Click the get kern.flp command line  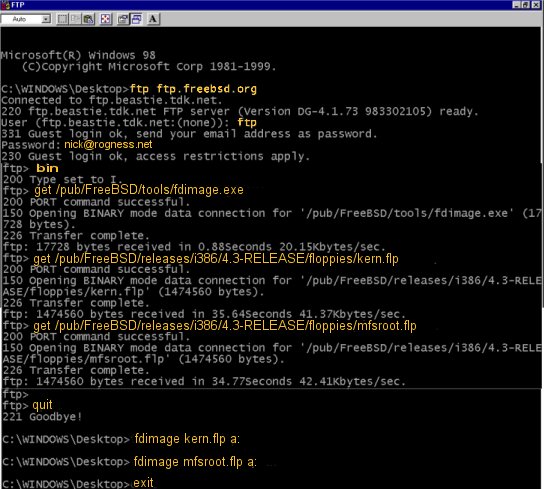tap(216, 259)
